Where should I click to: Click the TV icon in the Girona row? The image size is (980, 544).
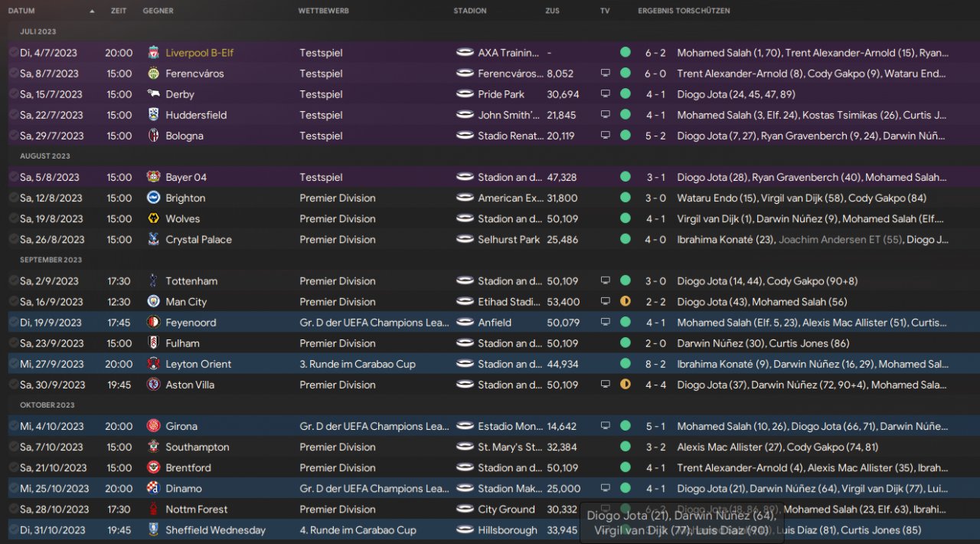pos(605,426)
